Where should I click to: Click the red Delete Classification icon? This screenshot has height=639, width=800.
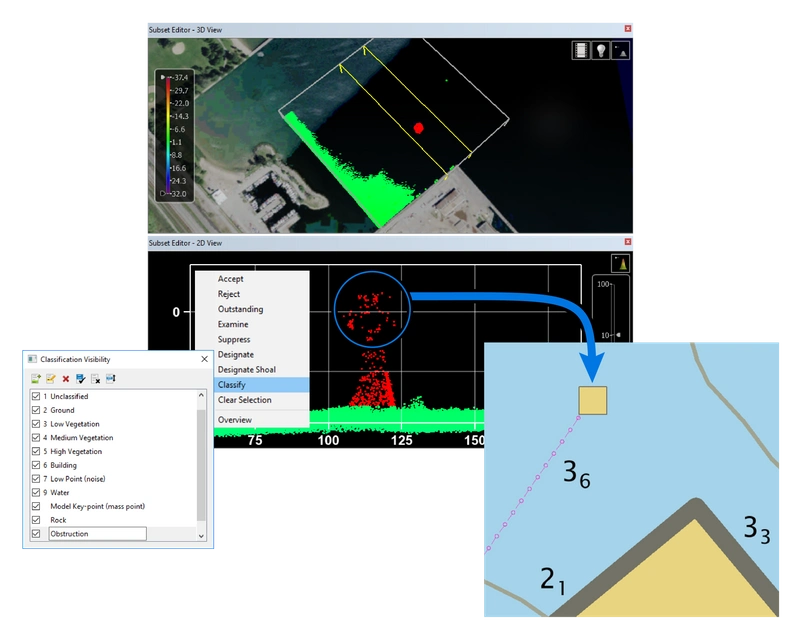click(65, 378)
